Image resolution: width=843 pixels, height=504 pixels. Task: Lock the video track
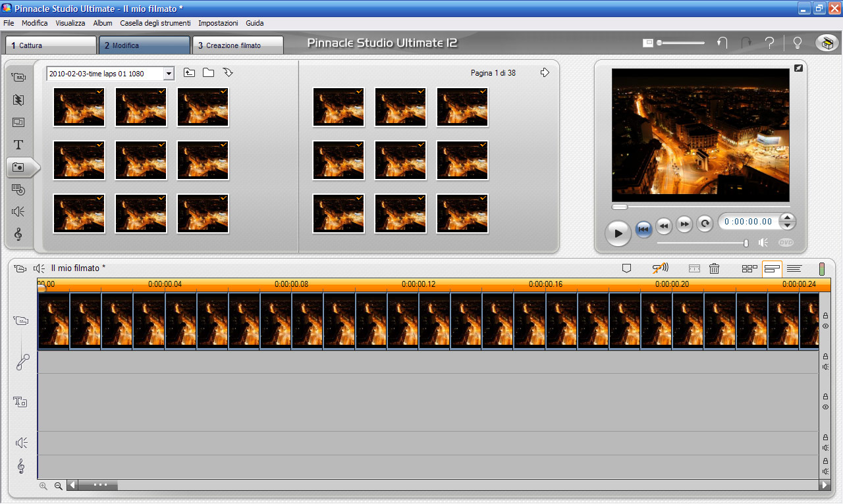click(825, 316)
